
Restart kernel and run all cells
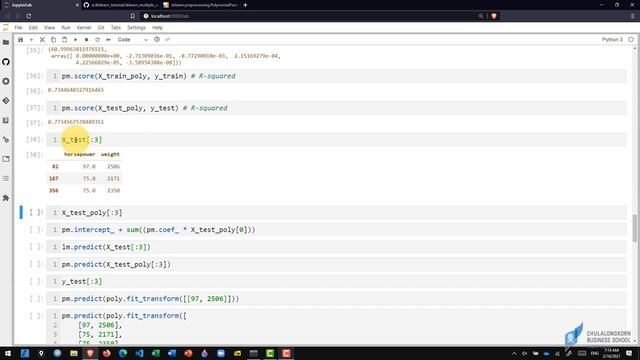point(108,40)
